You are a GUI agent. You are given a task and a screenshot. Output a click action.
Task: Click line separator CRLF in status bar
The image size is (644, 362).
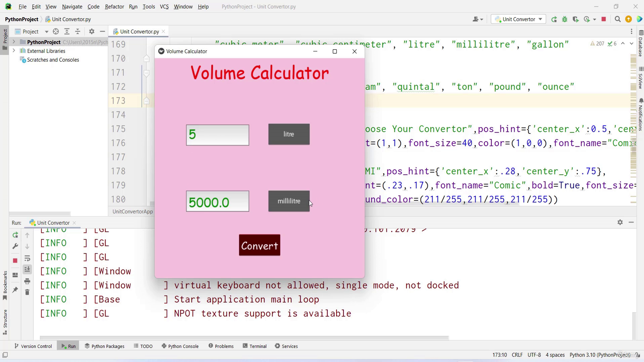[517, 355]
